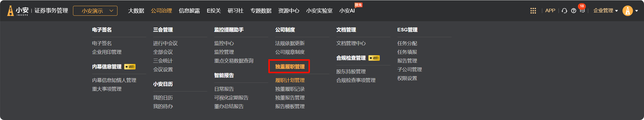Expand the 企业管理 dropdown menu
This screenshot has height=120, width=644.
[605, 11]
